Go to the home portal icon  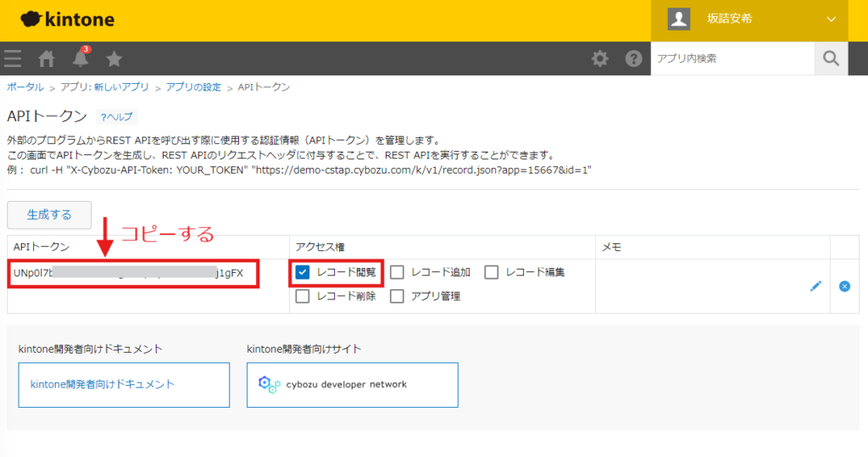47,59
